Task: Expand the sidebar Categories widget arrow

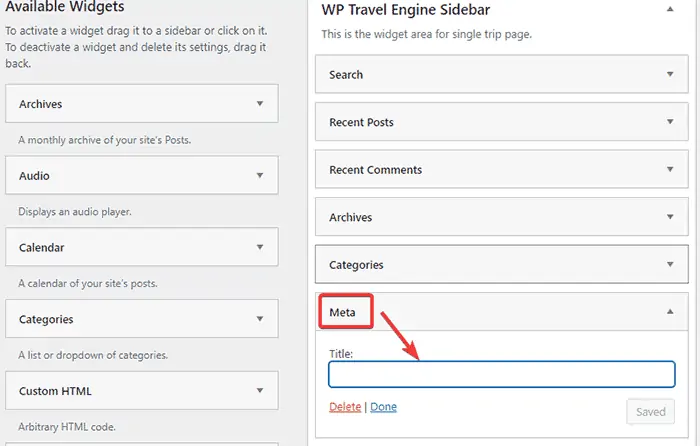Action: 669,265
